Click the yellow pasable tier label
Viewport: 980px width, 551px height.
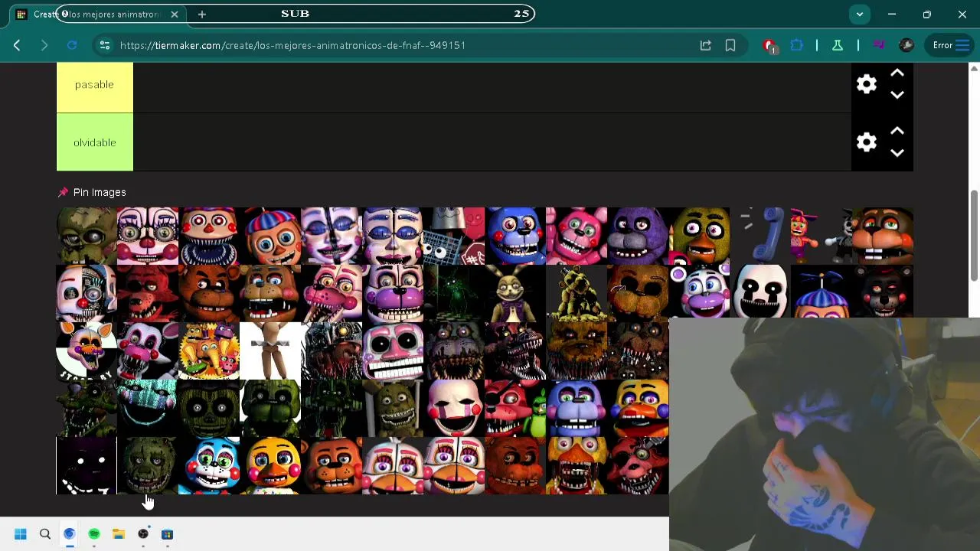tap(95, 84)
